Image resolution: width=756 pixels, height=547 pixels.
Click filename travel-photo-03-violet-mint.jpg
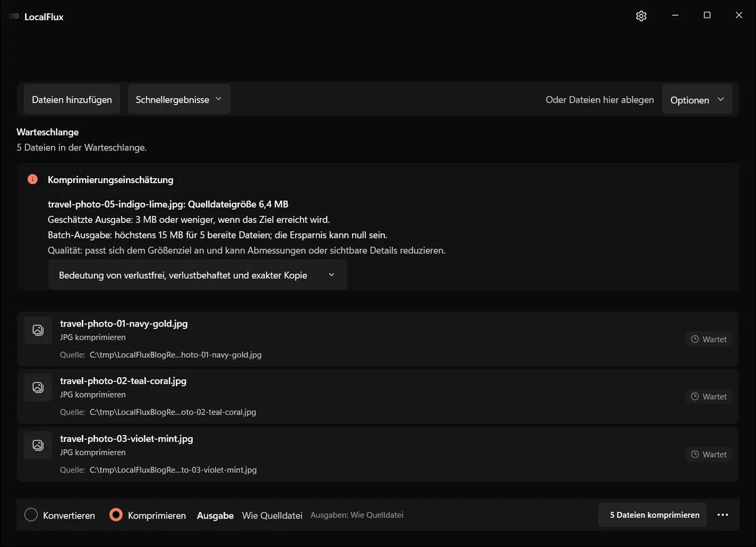(126, 438)
